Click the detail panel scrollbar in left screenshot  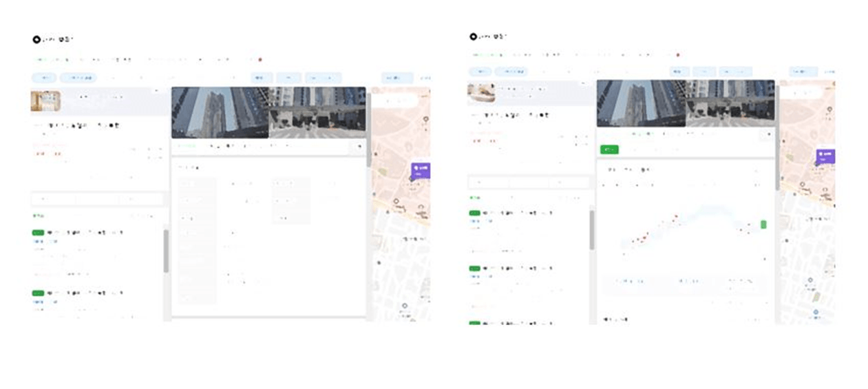(368, 130)
